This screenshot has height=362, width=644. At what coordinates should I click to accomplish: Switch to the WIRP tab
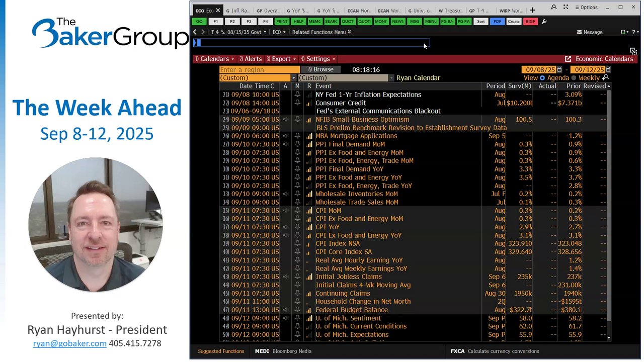[x=511, y=11]
